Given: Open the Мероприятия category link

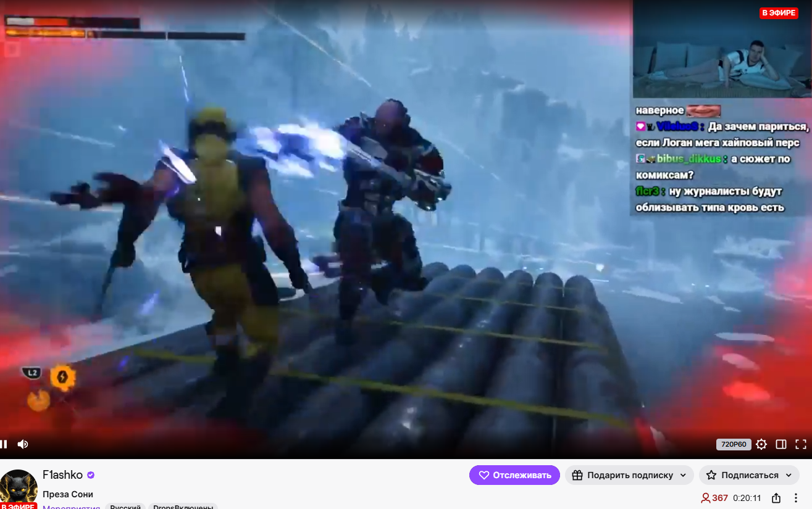Looking at the screenshot, I should (71, 507).
